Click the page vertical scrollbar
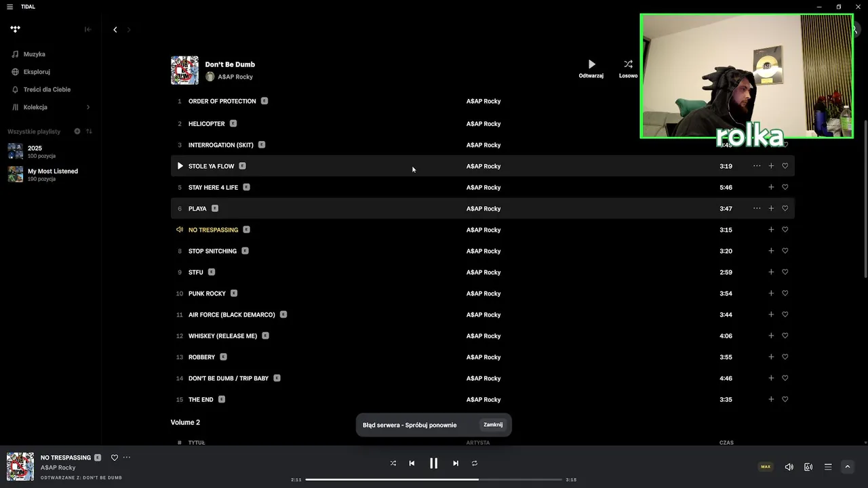 tap(865, 199)
